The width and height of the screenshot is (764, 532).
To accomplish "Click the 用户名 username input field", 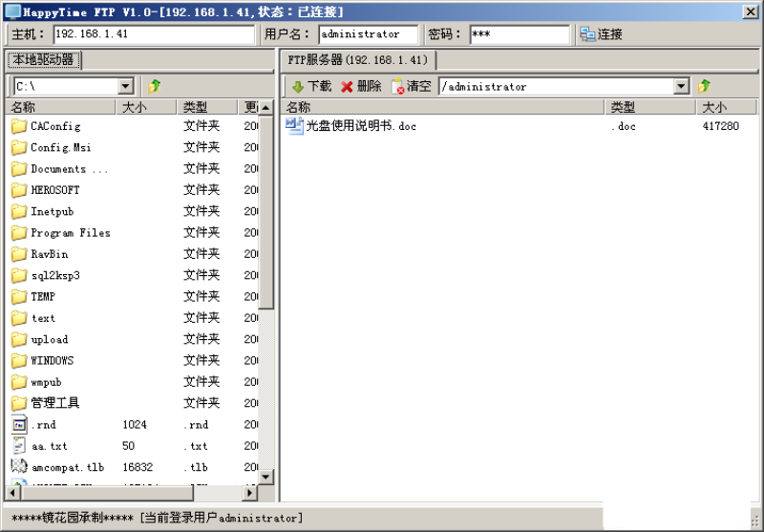I will pyautogui.click(x=369, y=34).
